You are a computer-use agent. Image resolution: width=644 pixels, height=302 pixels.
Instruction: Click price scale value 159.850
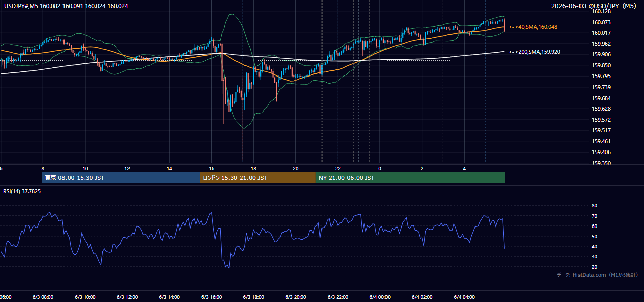point(601,65)
